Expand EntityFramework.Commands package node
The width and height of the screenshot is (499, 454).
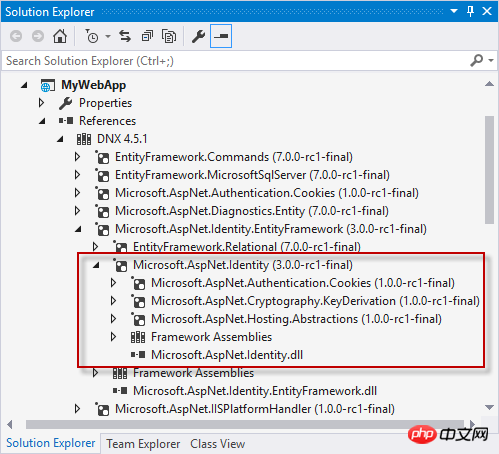[x=77, y=157]
